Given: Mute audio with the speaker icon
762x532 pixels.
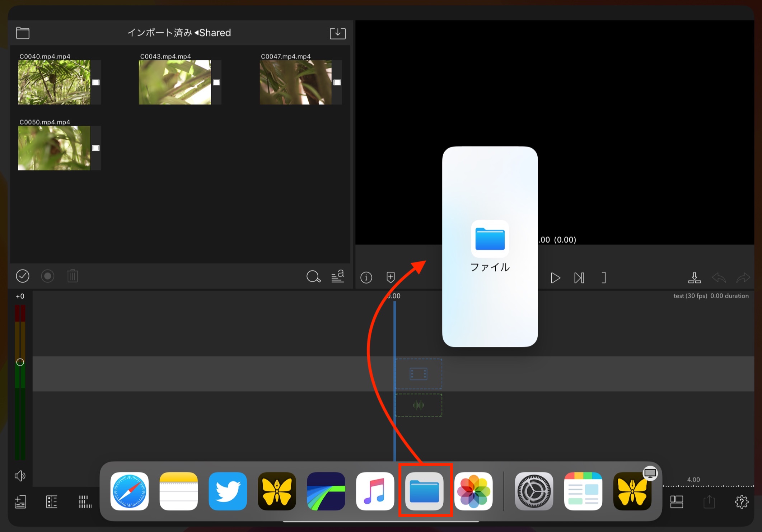Looking at the screenshot, I should (x=20, y=476).
